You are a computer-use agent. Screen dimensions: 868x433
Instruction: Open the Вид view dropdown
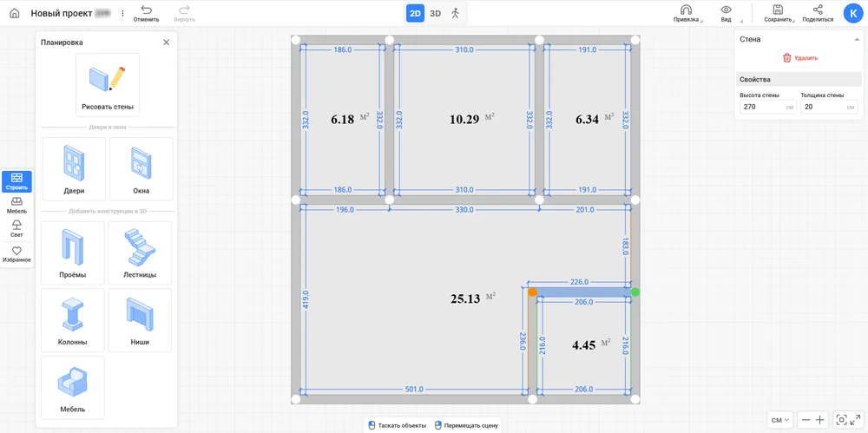coord(727,13)
